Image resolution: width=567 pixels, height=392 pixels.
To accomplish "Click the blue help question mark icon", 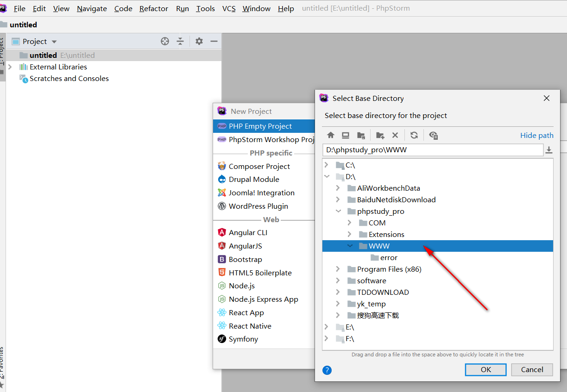I will point(327,370).
